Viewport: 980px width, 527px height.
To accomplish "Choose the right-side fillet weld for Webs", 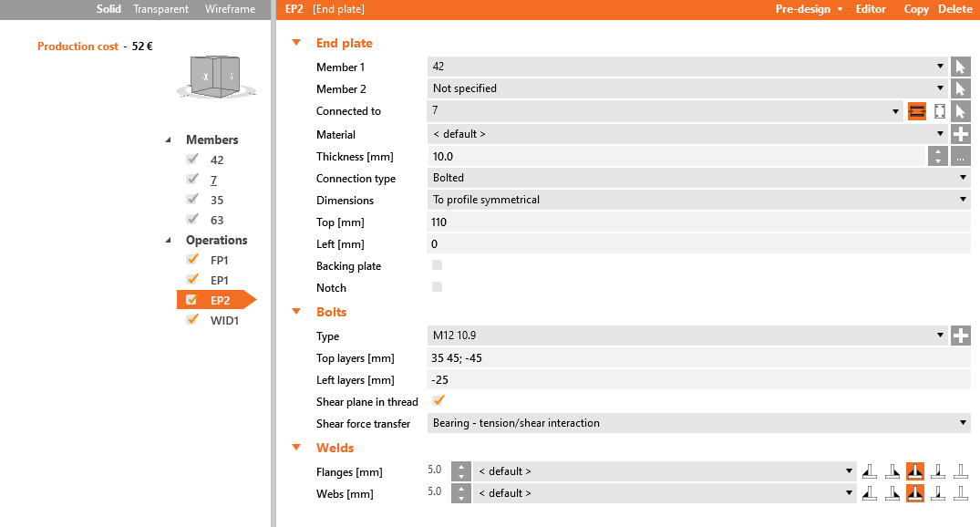I will (892, 493).
